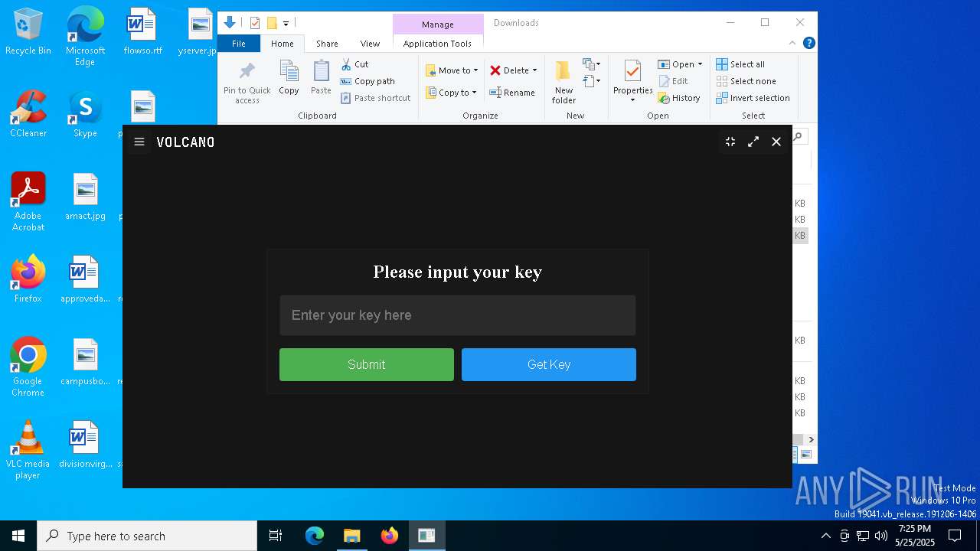980x551 pixels.
Task: Click Select all in Explorer ribbon
Action: (x=740, y=64)
